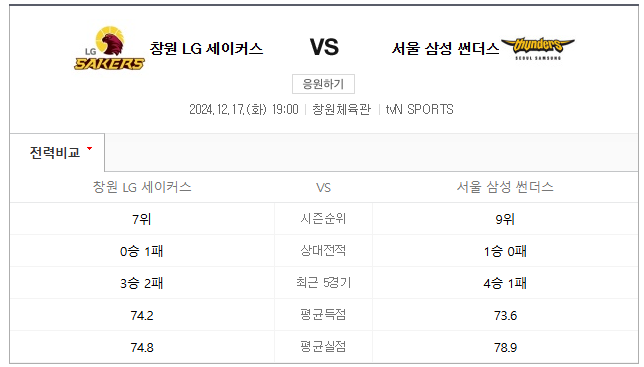Click 창원 LG 세이커스 header team name
This screenshot has height=367, width=644.
point(206,48)
